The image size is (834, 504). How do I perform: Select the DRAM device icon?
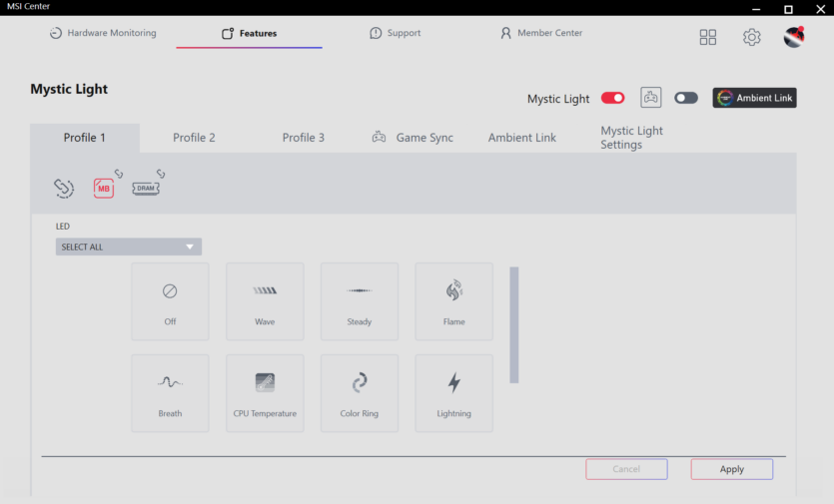click(146, 189)
